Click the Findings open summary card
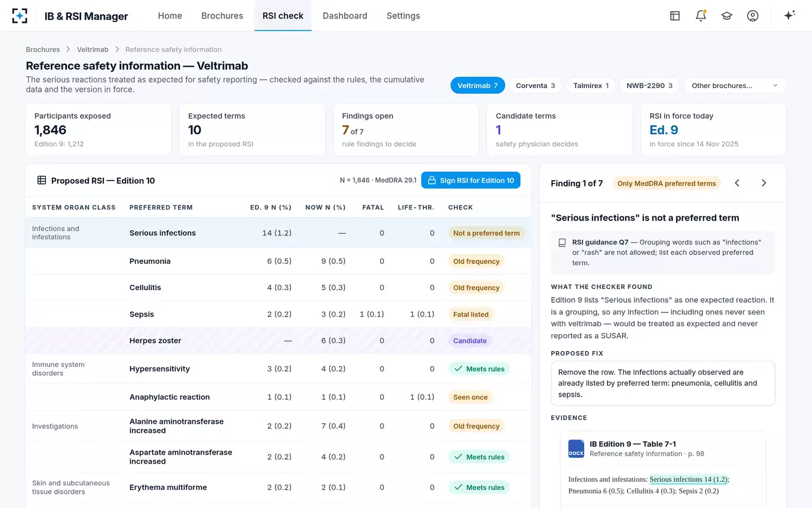 (406, 129)
